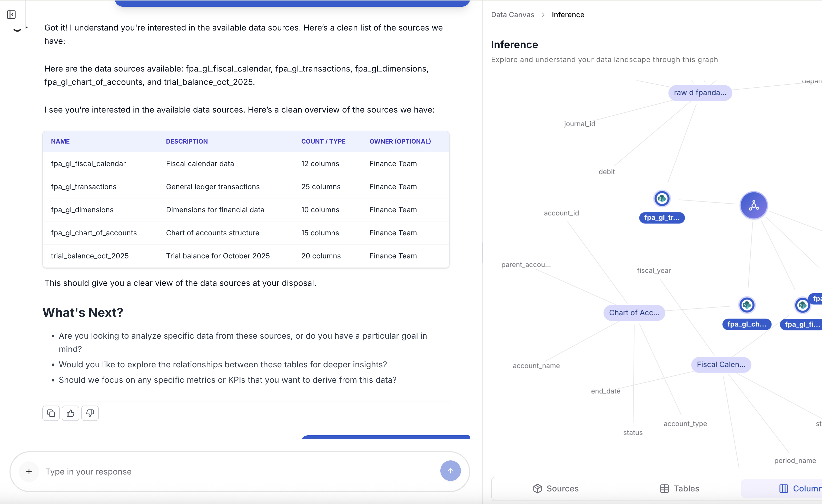Select the Chart of Acc... graph node

tap(634, 313)
